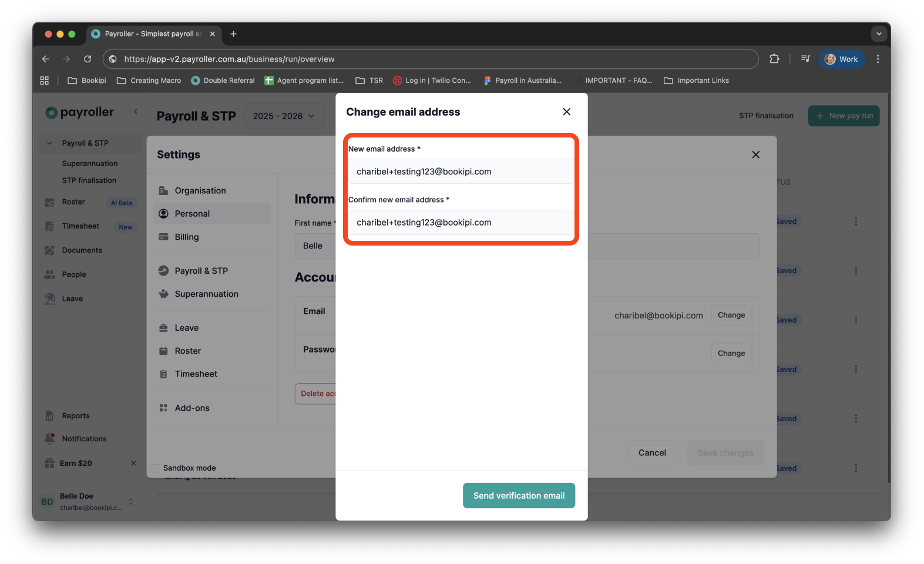Screen dimensions: 924x564
Task: Open Superannuation in Settings menu
Action: (x=212, y=294)
